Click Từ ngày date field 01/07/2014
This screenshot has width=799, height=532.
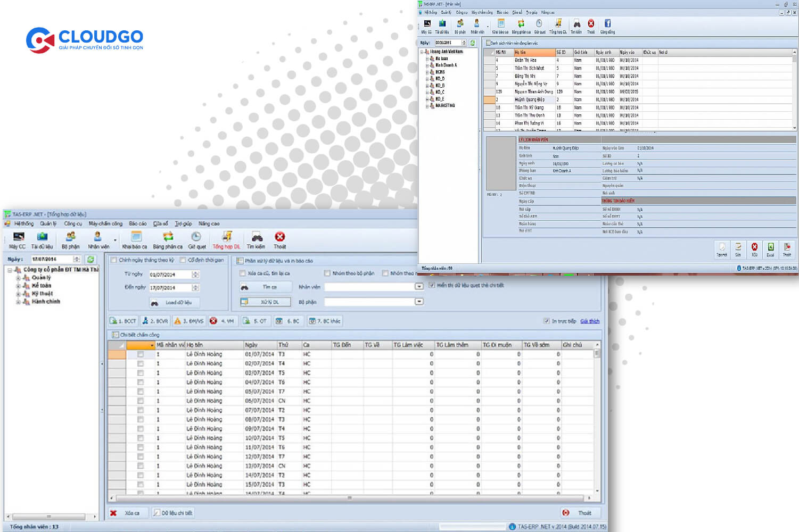click(174, 275)
